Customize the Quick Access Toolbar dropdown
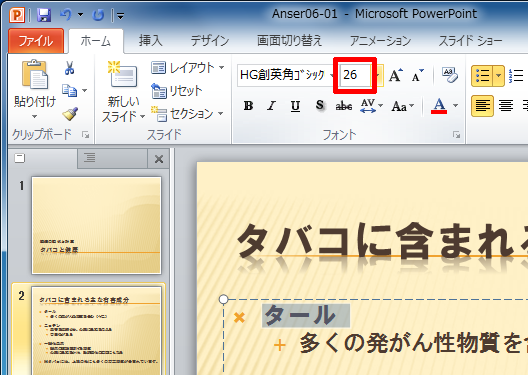This screenshot has width=528, height=375. pos(120,15)
